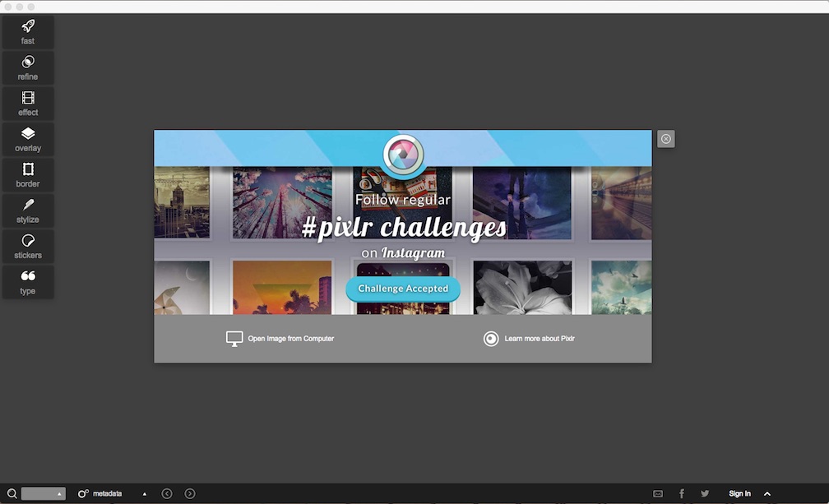Open the refine tool panel

tap(27, 67)
